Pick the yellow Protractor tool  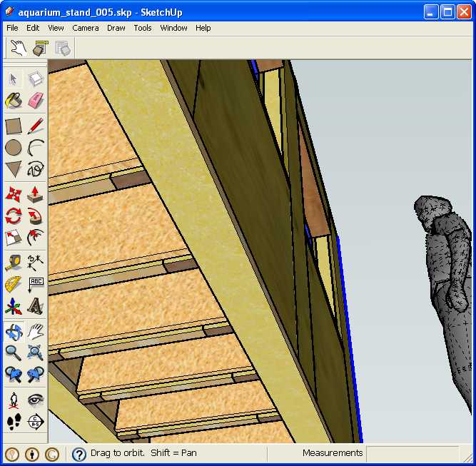pyautogui.click(x=14, y=284)
